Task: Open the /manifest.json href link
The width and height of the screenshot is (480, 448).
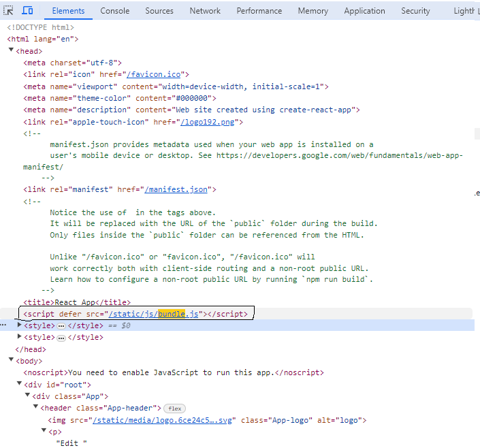Action: pyautogui.click(x=176, y=189)
